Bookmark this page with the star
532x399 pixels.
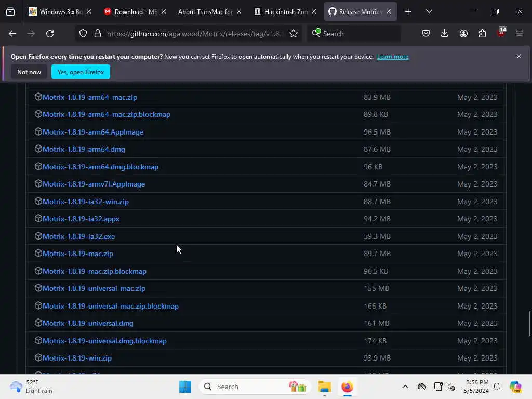coord(294,34)
